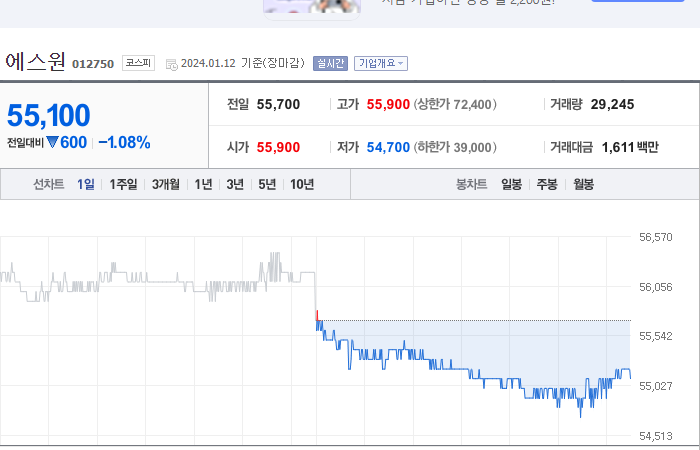The height and width of the screenshot is (450, 700).
Task: Show the 3개월 line chart
Action: [166, 184]
